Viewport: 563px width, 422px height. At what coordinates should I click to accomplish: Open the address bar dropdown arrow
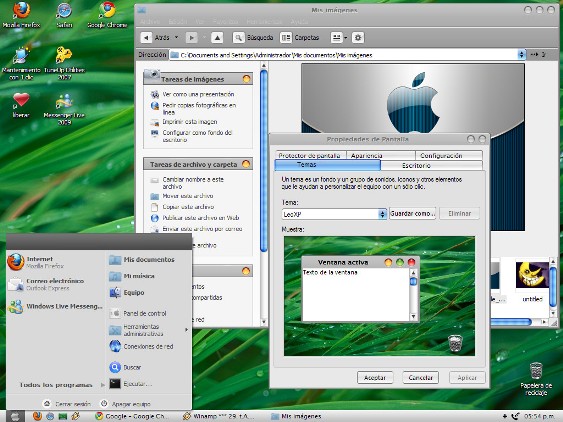tap(521, 55)
